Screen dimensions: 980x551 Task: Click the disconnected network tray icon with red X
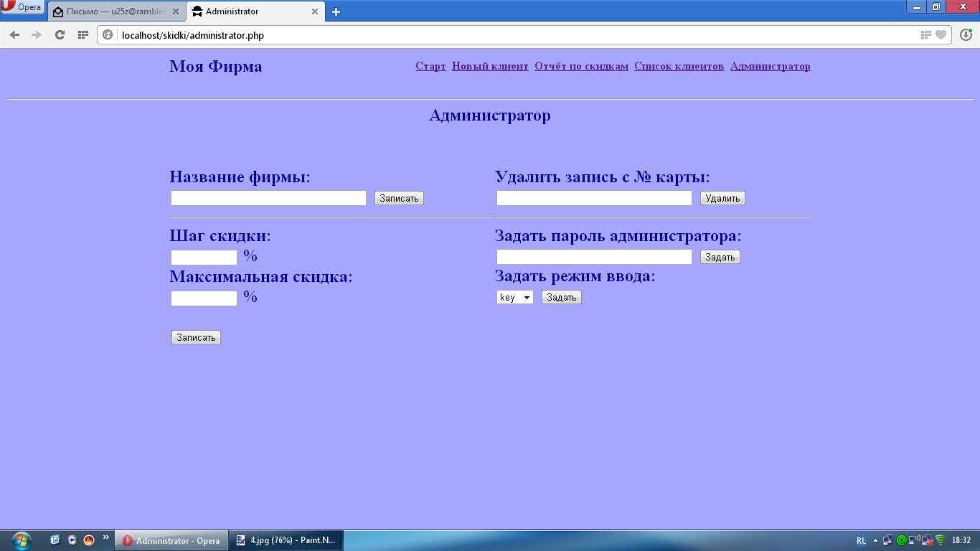[928, 540]
